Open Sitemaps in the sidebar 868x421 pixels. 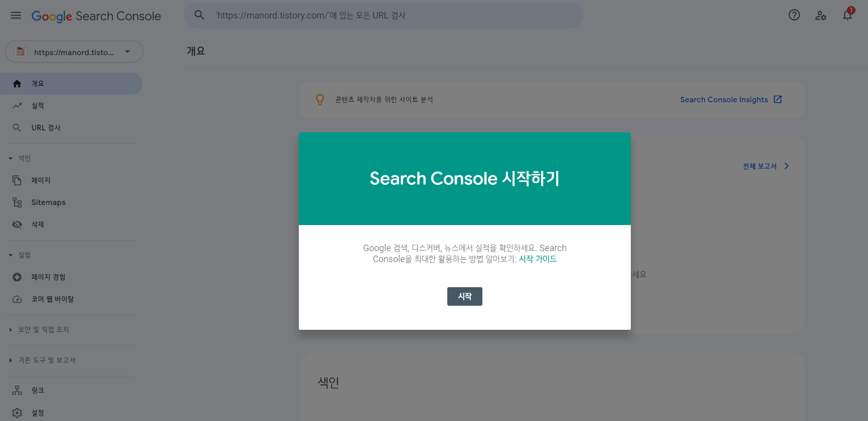[x=71, y=202]
